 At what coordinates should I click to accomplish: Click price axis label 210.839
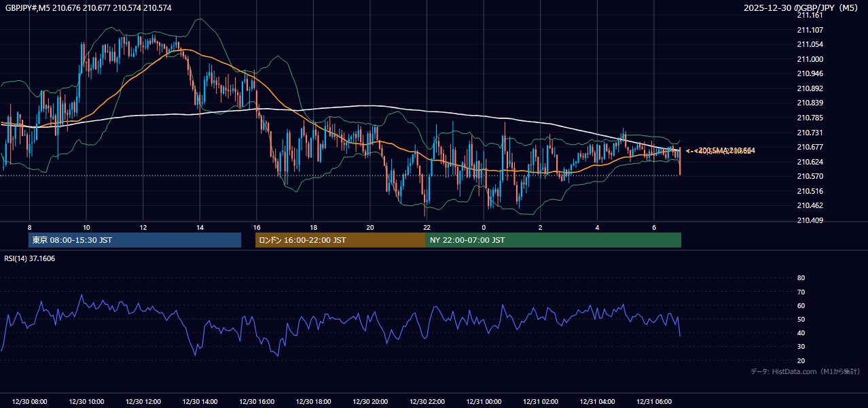pos(810,103)
